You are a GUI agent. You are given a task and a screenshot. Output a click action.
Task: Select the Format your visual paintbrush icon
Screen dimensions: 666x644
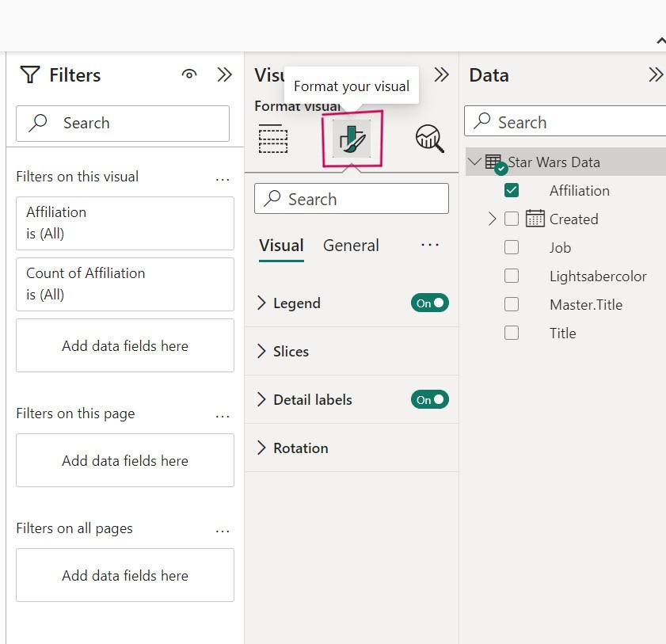(352, 139)
